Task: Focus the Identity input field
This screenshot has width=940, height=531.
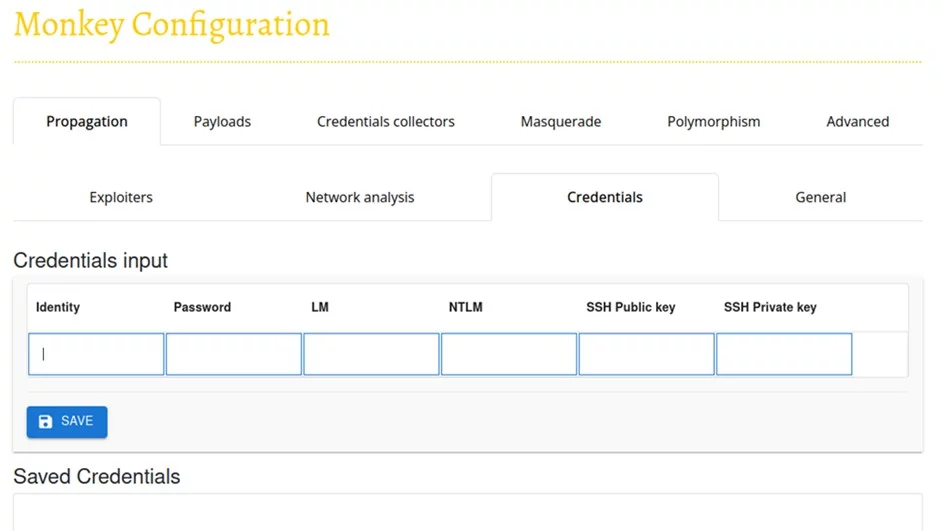Action: [x=96, y=355]
